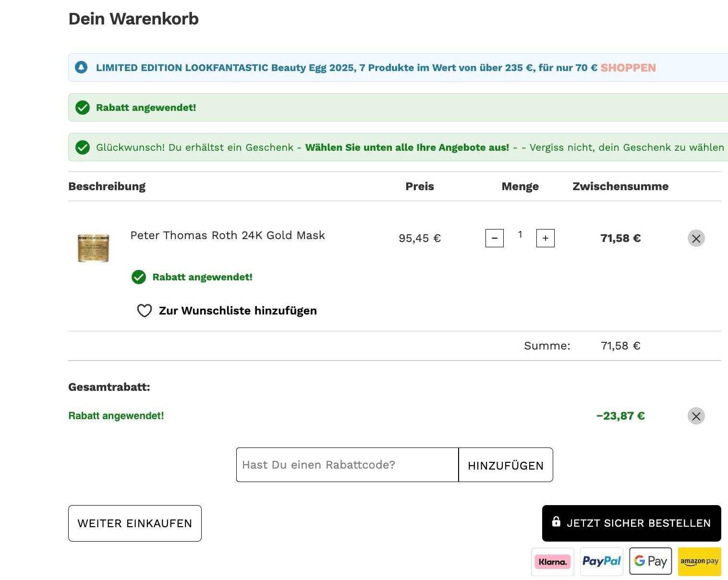Remove Peter Thomas Roth mask from cart
This screenshot has width=728, height=580.
tap(696, 238)
